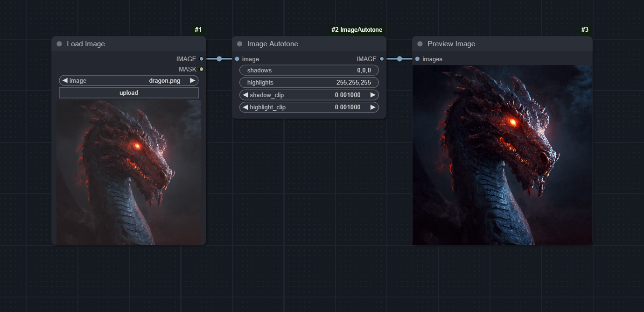Select the Image Autotone node title
The width and height of the screenshot is (644, 312).
[273, 44]
